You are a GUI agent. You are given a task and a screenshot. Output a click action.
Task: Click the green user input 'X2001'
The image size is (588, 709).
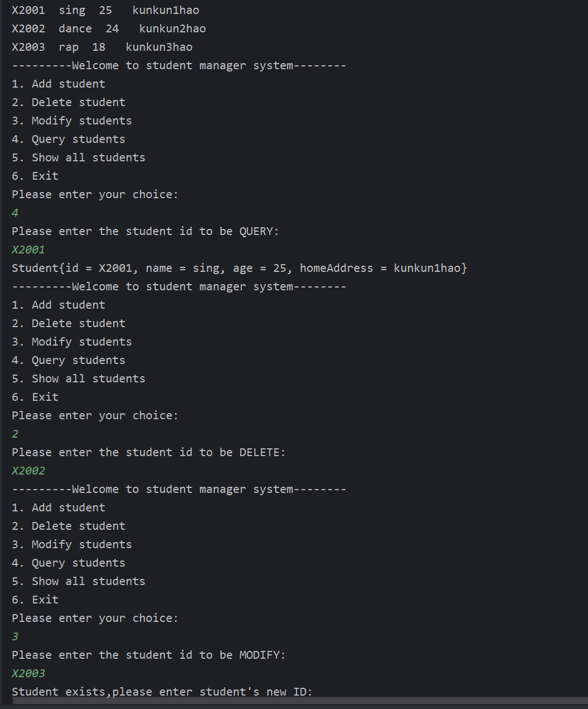[x=28, y=250]
